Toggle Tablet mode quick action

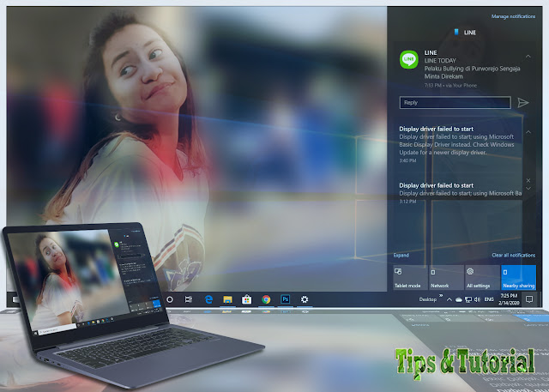click(410, 278)
